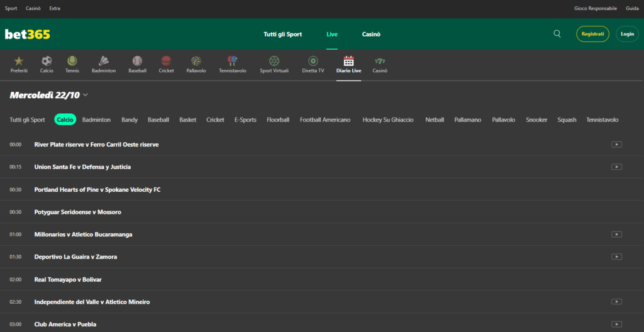Viewport: 644px width, 332px height.
Task: Choose the Tennis ball icon
Action: pyautogui.click(x=72, y=61)
